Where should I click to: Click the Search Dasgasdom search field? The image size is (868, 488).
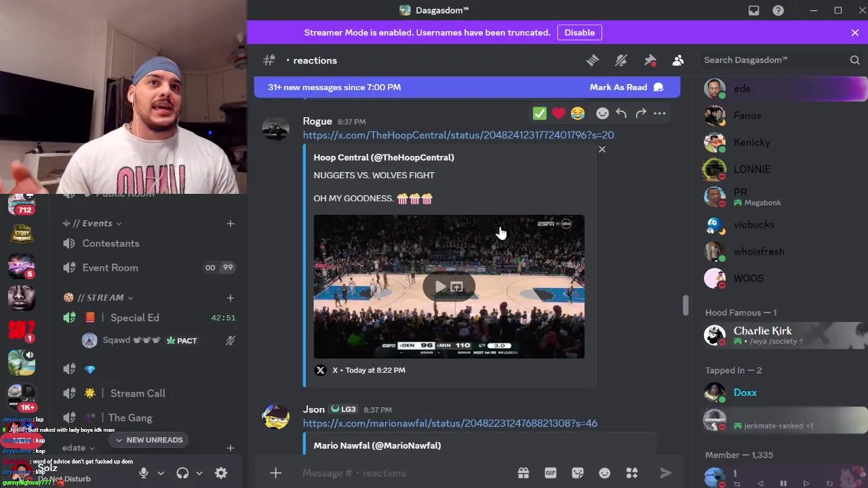782,60
